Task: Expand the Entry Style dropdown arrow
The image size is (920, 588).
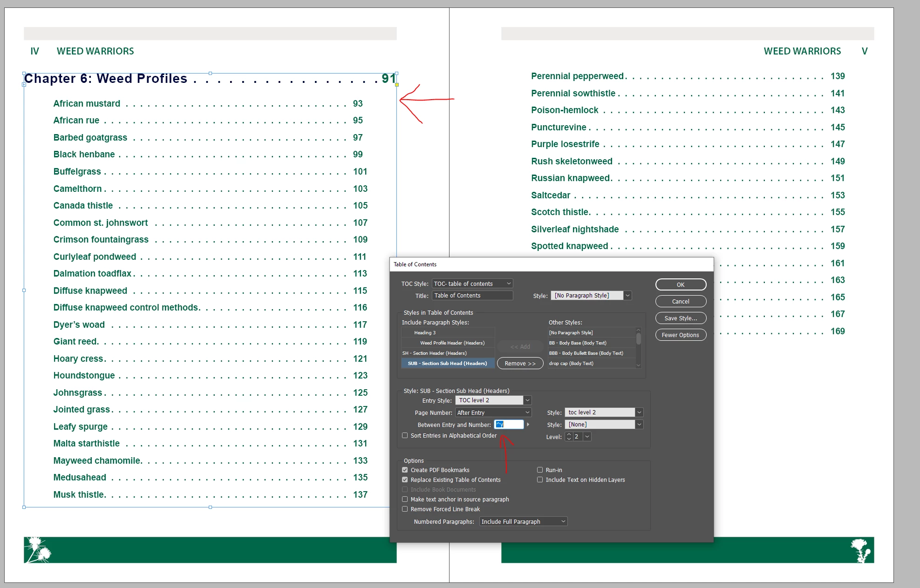Action: [x=527, y=400]
